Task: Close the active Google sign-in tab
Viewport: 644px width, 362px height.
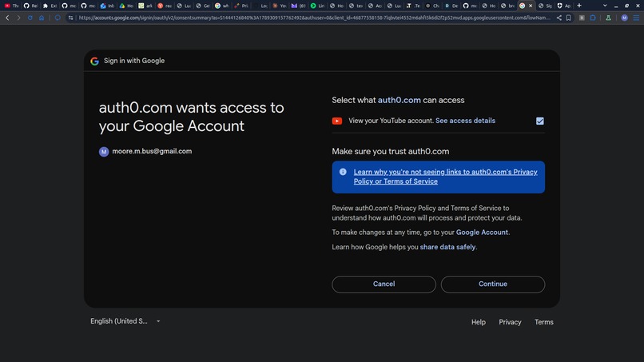Action: (x=531, y=6)
